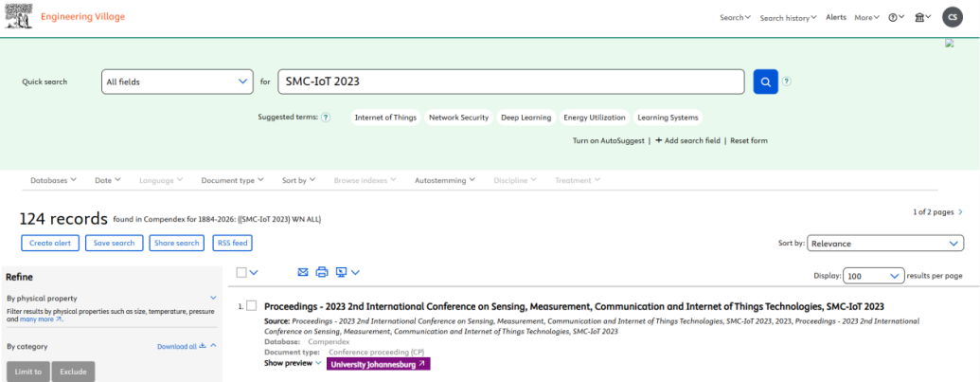Open the All fields dropdown
980x382 pixels.
click(177, 82)
